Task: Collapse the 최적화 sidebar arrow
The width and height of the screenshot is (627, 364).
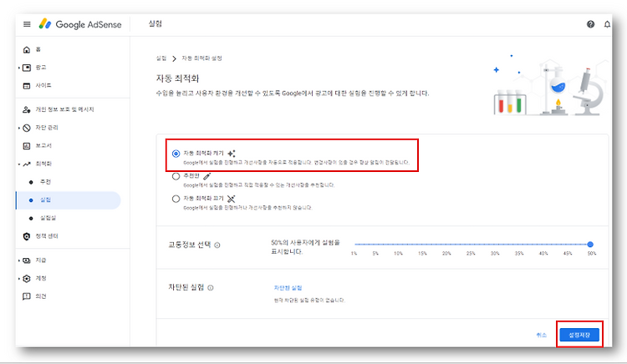Action: click(x=18, y=164)
